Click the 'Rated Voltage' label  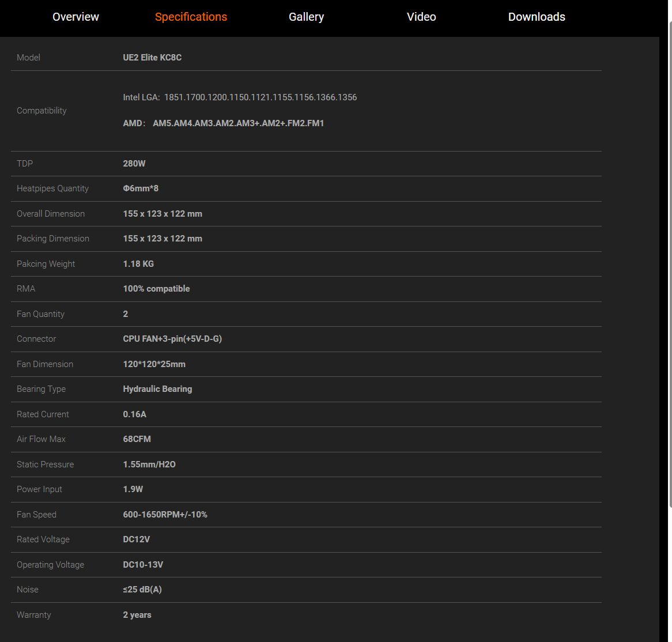coord(43,539)
